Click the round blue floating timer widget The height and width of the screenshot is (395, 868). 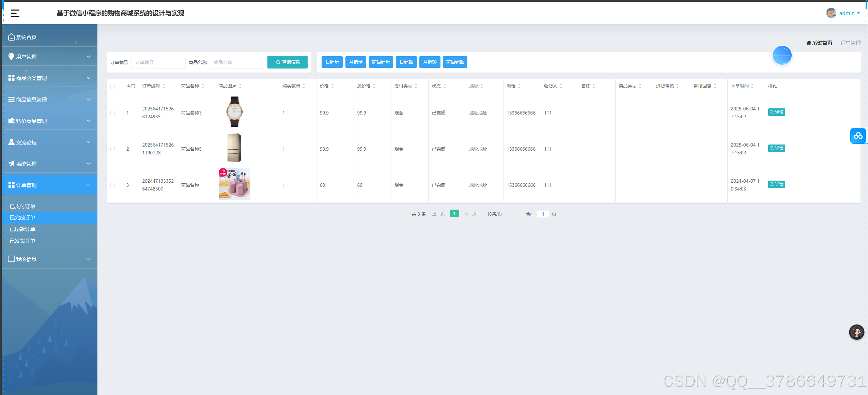tap(782, 55)
